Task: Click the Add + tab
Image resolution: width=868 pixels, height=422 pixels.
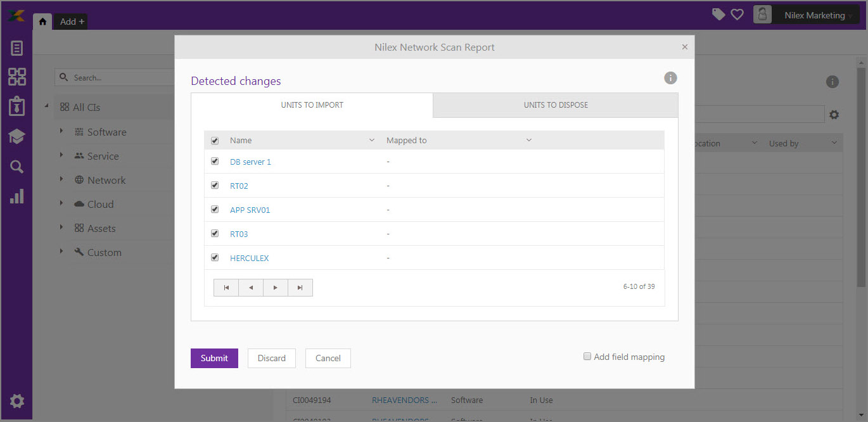Action: click(72, 22)
